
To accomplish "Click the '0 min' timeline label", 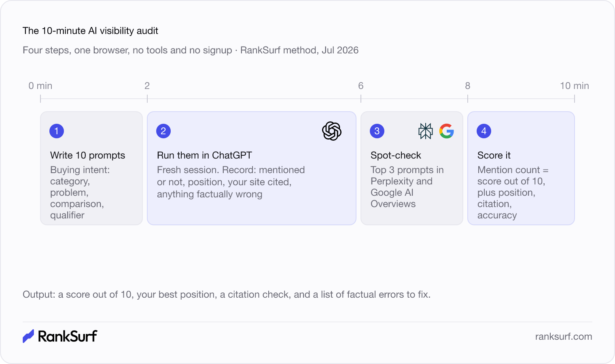I will pyautogui.click(x=40, y=86).
